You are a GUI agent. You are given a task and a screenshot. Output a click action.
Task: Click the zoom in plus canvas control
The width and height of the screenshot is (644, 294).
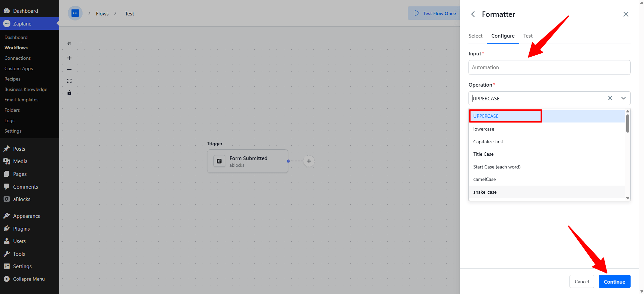coord(69,58)
